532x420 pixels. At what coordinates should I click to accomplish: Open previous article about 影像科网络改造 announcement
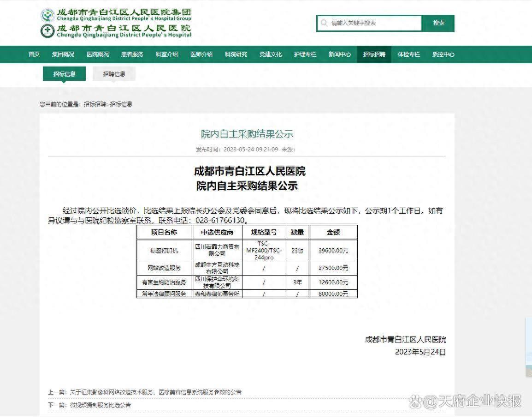tap(155, 392)
